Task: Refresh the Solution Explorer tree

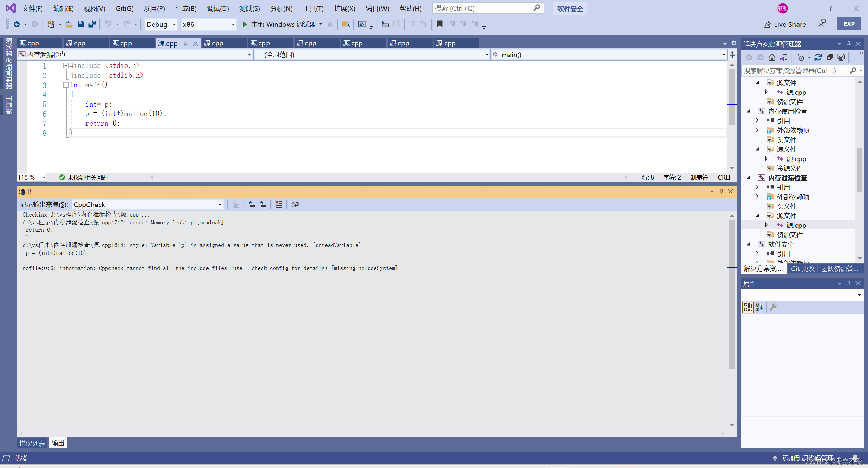Action: point(818,57)
